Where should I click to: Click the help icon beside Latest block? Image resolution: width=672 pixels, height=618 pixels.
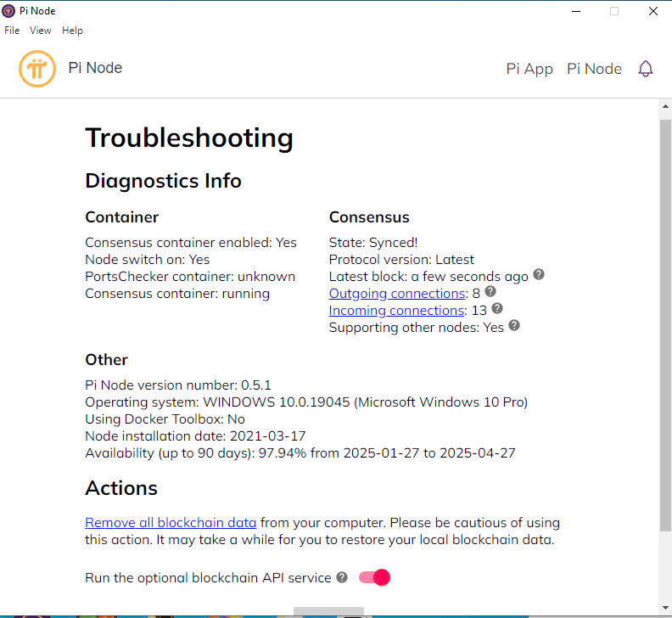[x=538, y=275]
